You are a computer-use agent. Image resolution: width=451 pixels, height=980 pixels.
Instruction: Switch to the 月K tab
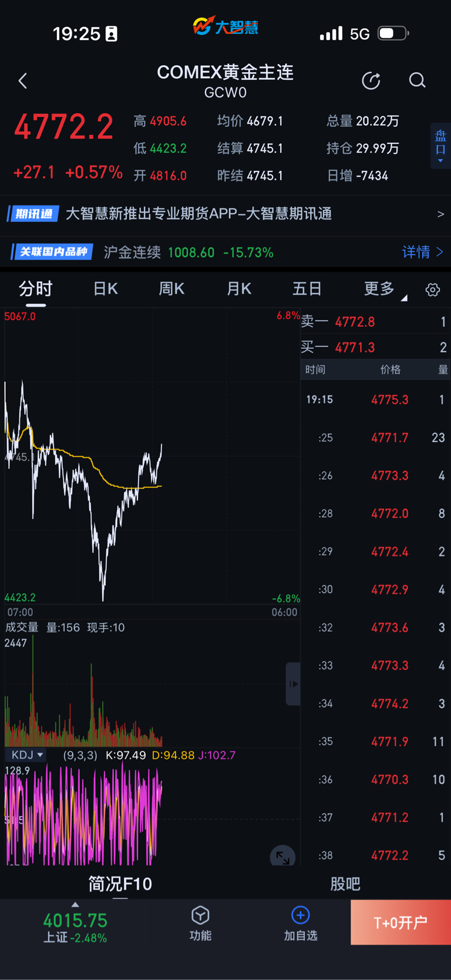coord(239,289)
